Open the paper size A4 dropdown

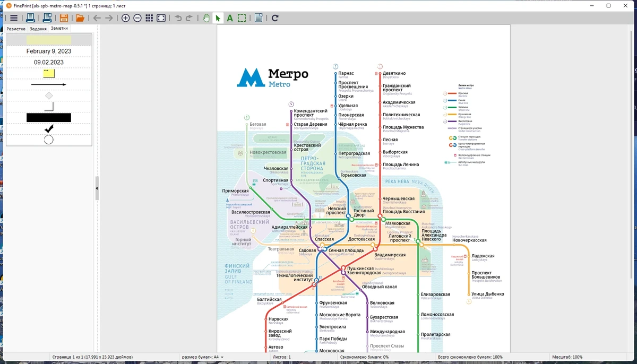(203, 357)
